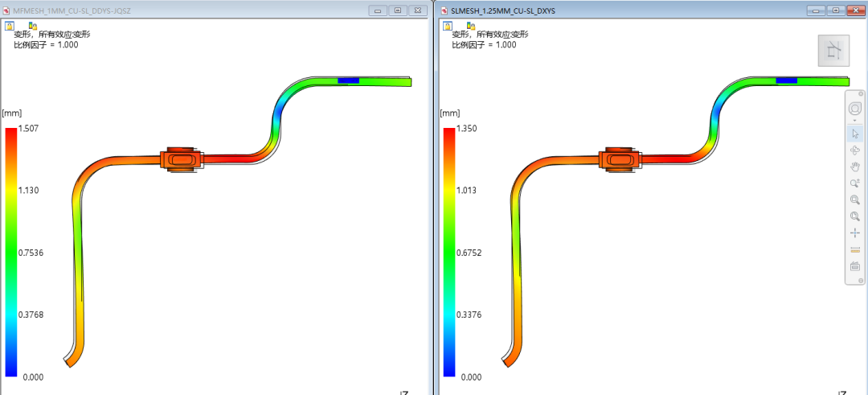This screenshot has width=868, height=395.
Task: Click the 0.3376 legend value
Action: (469, 315)
